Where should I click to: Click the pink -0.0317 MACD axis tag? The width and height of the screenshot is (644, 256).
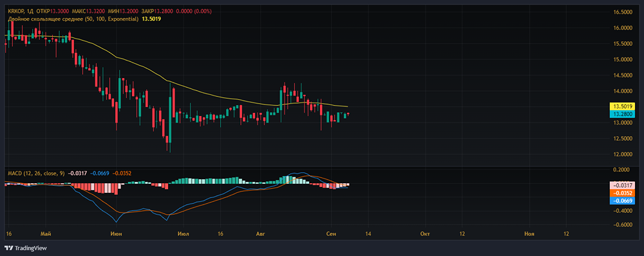(623, 185)
